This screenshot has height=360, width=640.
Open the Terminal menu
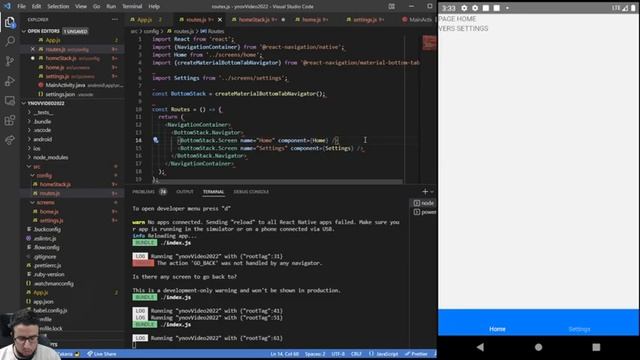coord(132,6)
